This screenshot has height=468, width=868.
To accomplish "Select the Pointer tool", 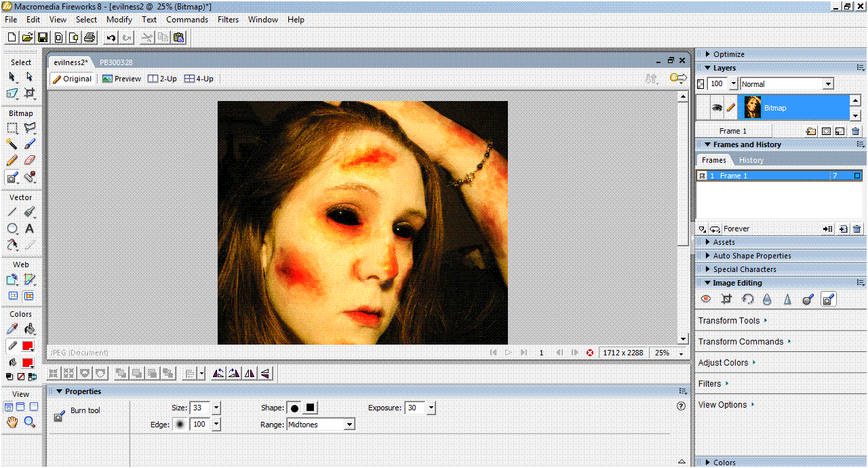I will pos(12,77).
